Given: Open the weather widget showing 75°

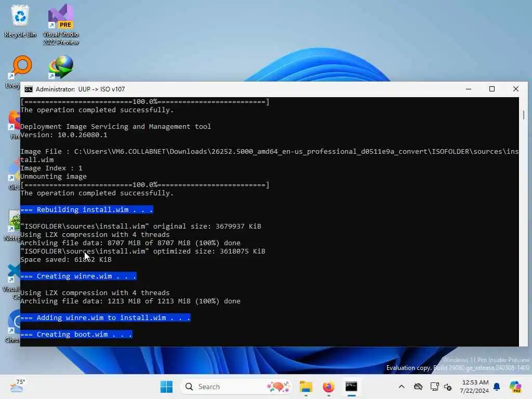Looking at the screenshot, I should 17,387.
